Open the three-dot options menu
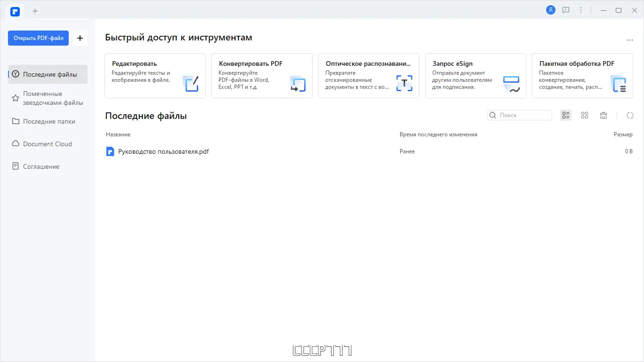This screenshot has height=362, width=644. tap(580, 9)
